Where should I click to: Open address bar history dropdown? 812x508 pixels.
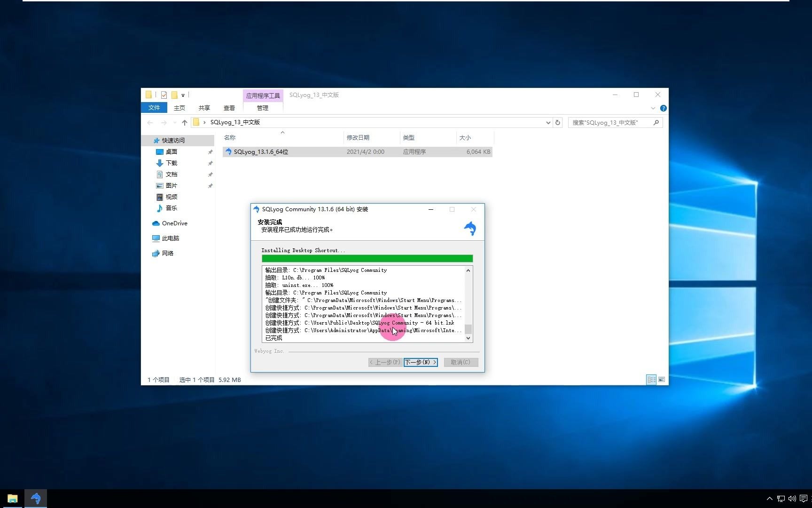coord(548,122)
